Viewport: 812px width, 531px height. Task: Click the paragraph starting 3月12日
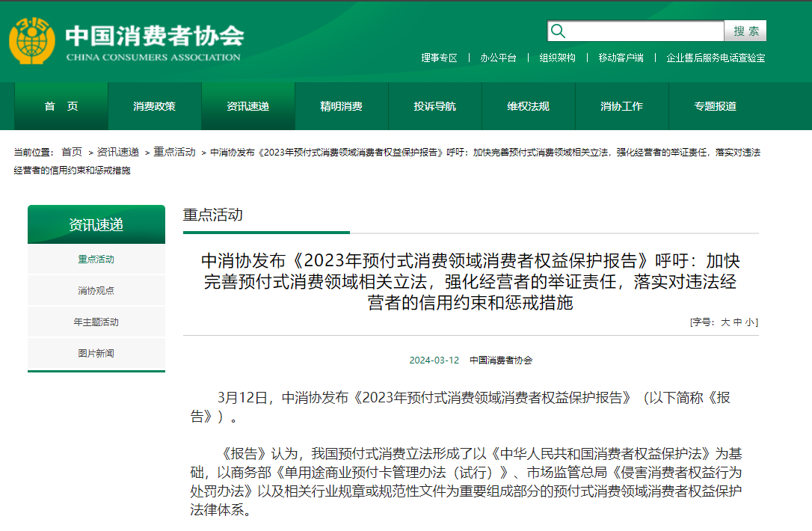[x=461, y=407]
